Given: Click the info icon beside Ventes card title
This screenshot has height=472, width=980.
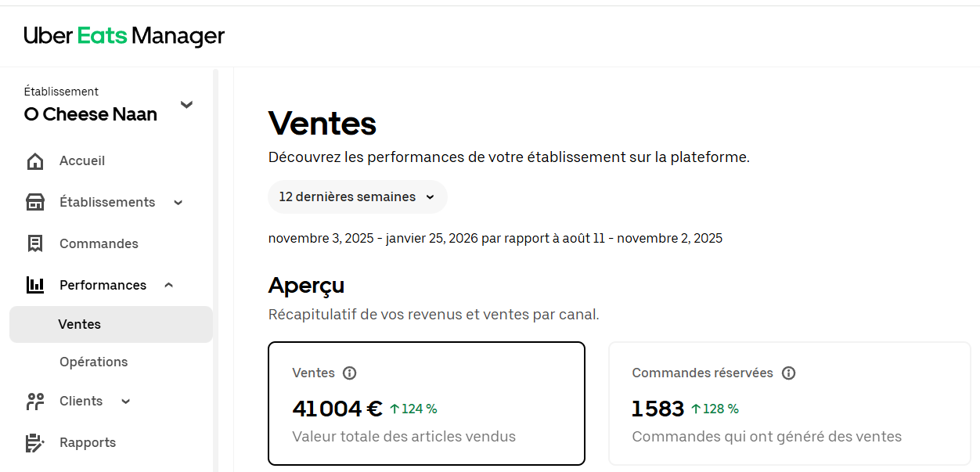Looking at the screenshot, I should [350, 373].
